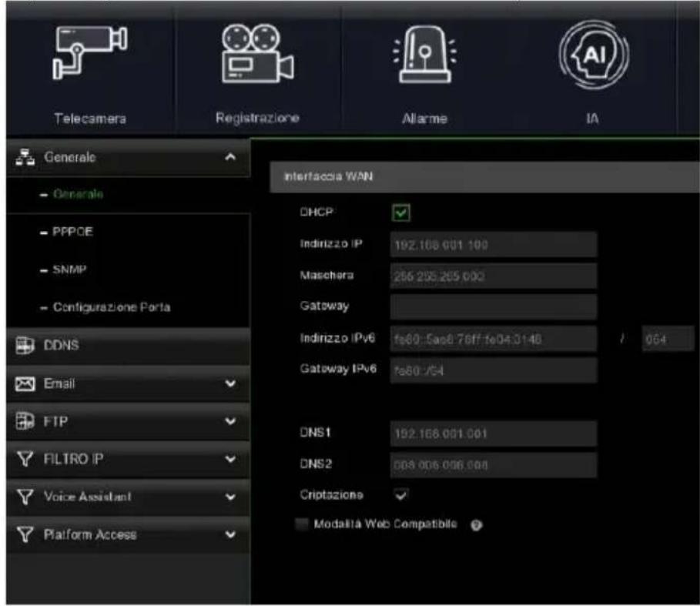The height and width of the screenshot is (606, 700).
Task: Open the FILTRO IP menu entry
Action: (x=128, y=459)
